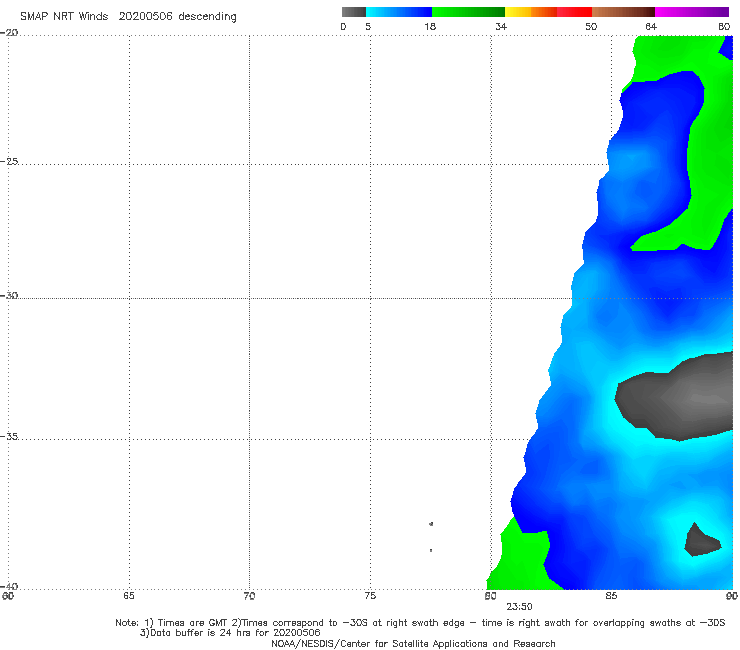
Task: Click the latitude axis label '-30'
Action: click(x=9, y=295)
